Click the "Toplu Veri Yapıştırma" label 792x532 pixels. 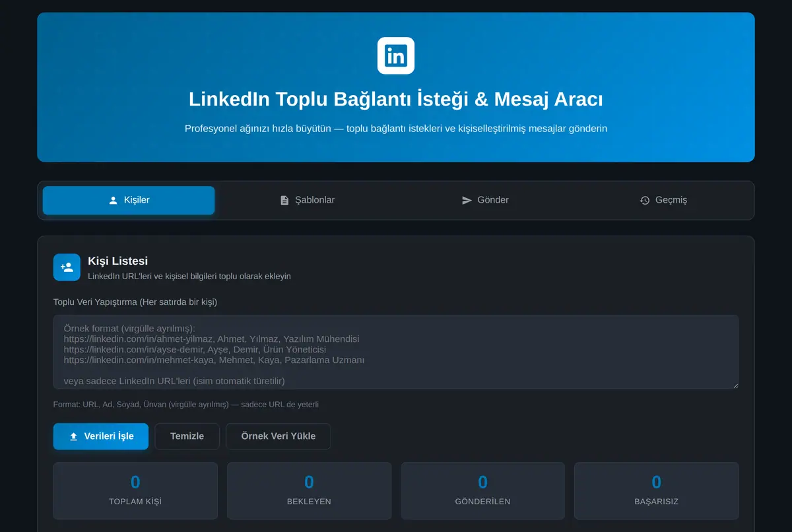coord(135,302)
